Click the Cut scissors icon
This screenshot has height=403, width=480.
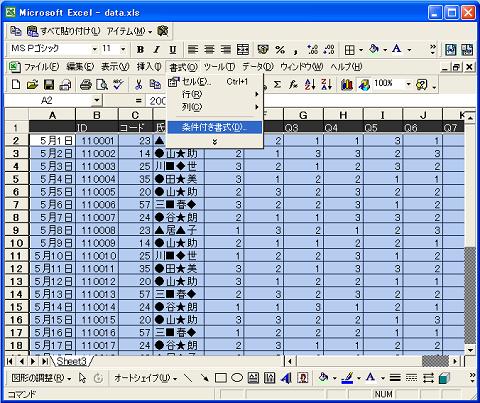(138, 85)
